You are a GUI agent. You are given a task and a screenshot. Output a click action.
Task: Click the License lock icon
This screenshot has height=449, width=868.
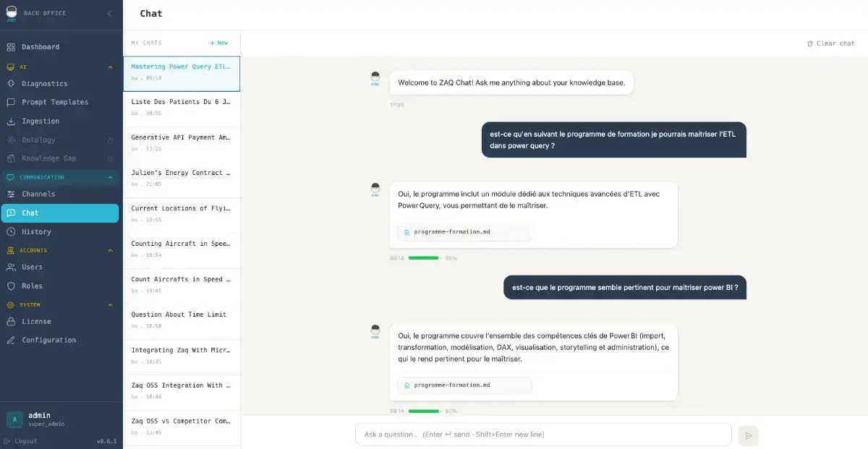[x=11, y=322]
